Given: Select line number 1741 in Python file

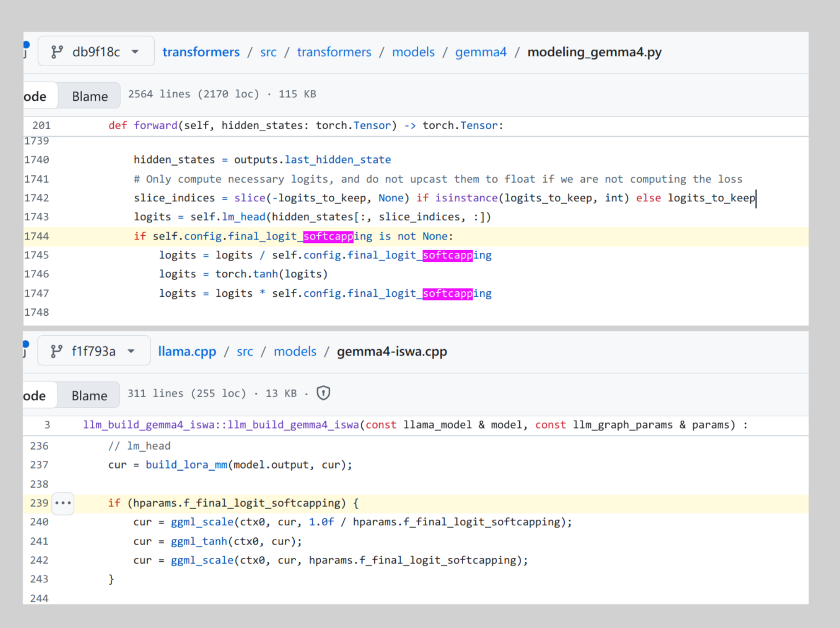Looking at the screenshot, I should [37, 179].
